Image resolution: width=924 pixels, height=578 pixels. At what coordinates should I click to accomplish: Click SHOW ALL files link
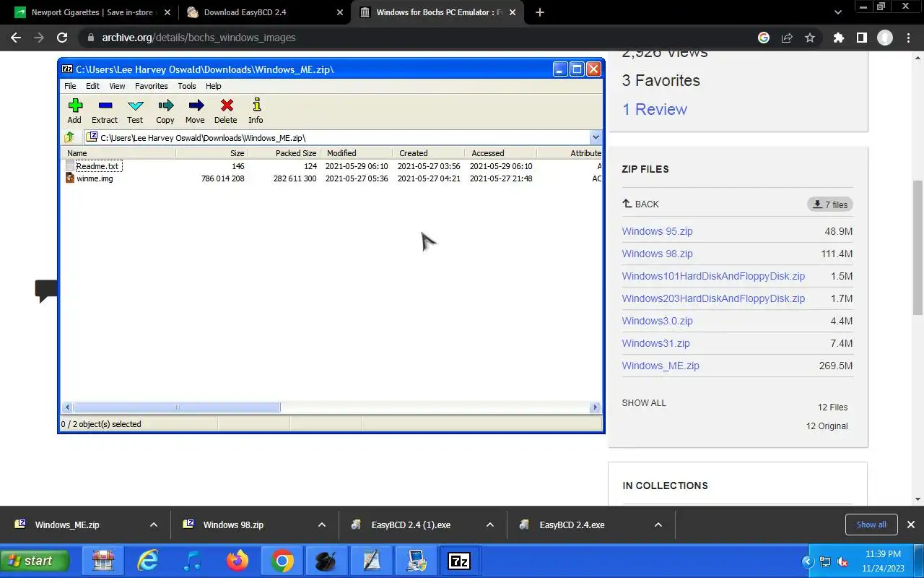coord(644,403)
